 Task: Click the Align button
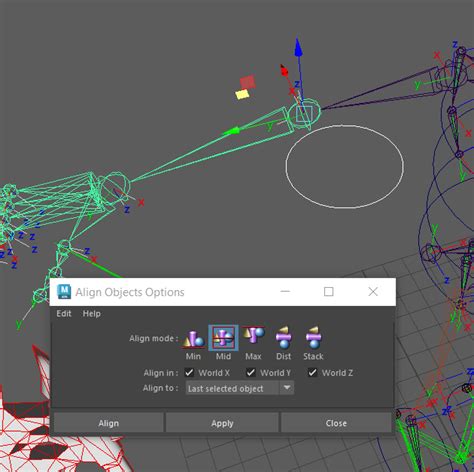(x=109, y=423)
